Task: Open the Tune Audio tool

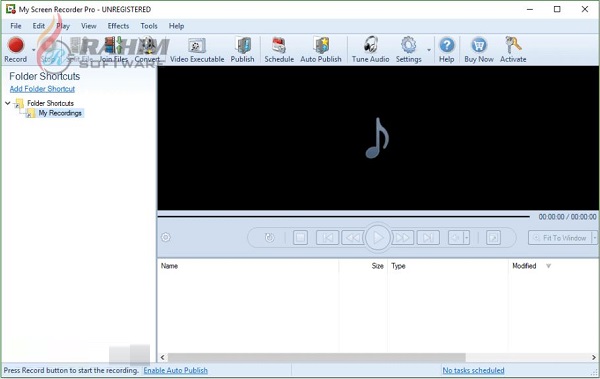Action: pyautogui.click(x=370, y=49)
